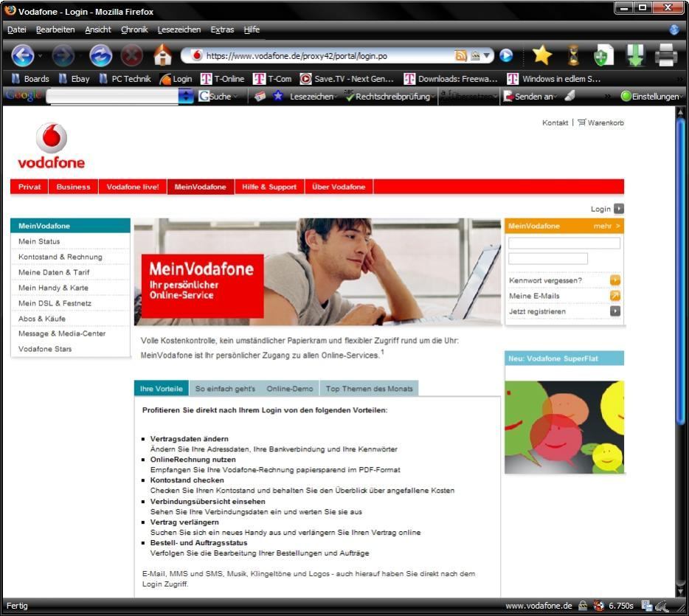Click the blue Go arrow beside the address bar

point(506,55)
